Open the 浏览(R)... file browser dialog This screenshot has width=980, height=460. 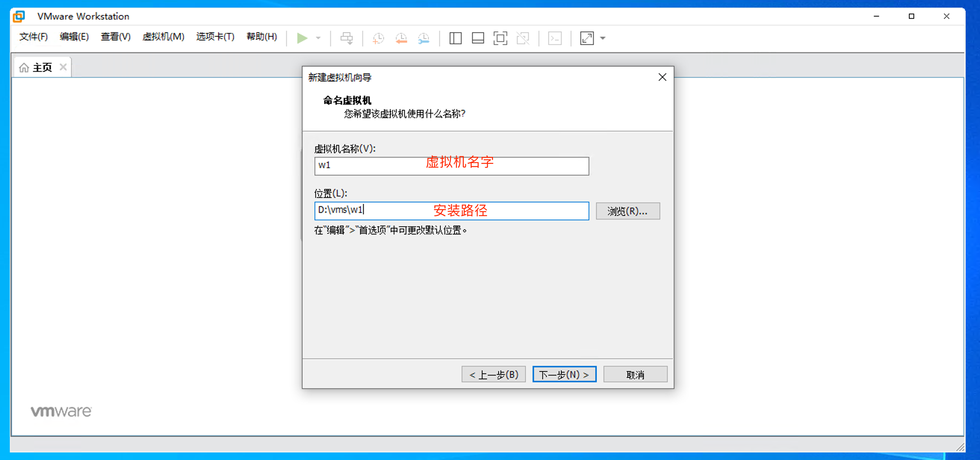pyautogui.click(x=628, y=211)
